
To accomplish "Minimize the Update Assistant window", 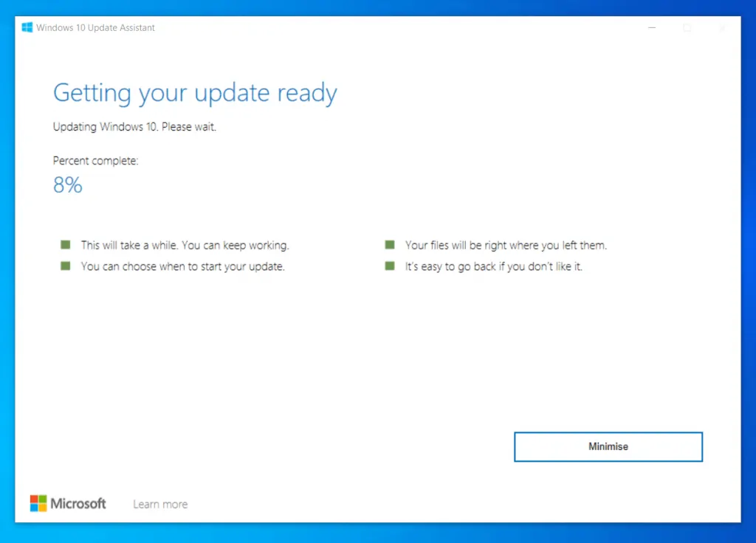I will pos(652,28).
